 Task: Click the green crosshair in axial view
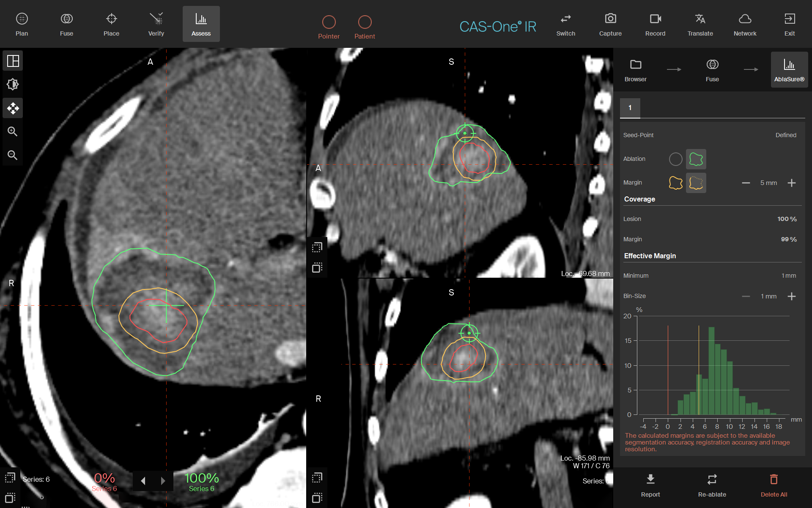[x=166, y=305]
